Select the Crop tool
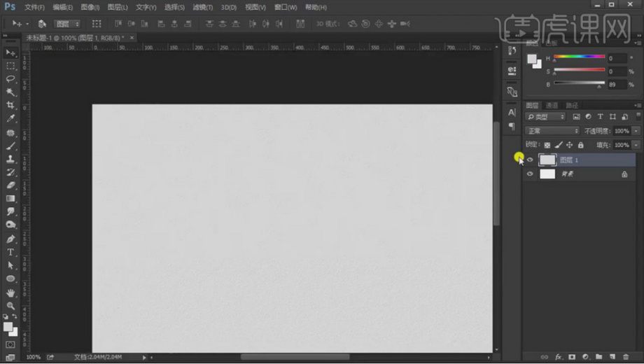 (10, 105)
